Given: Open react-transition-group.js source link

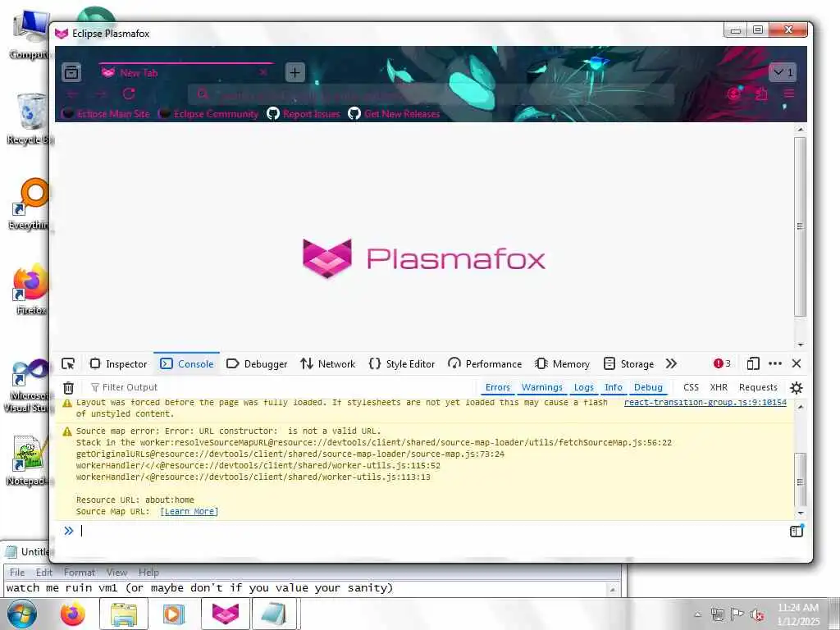Looking at the screenshot, I should tap(705, 402).
